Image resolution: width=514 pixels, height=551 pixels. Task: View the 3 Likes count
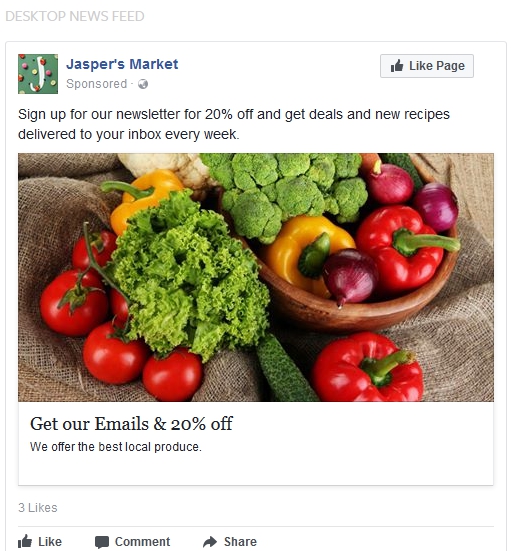pyautogui.click(x=38, y=508)
